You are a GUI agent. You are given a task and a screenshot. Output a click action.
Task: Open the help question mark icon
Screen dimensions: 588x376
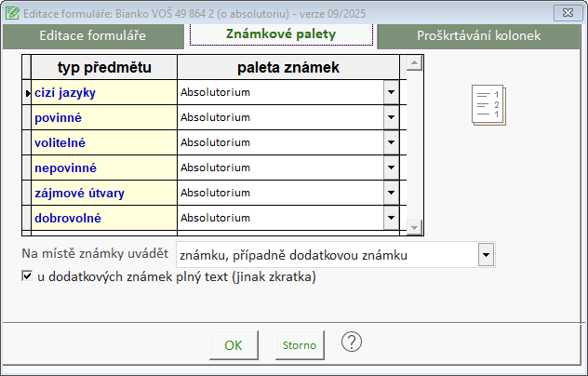351,342
